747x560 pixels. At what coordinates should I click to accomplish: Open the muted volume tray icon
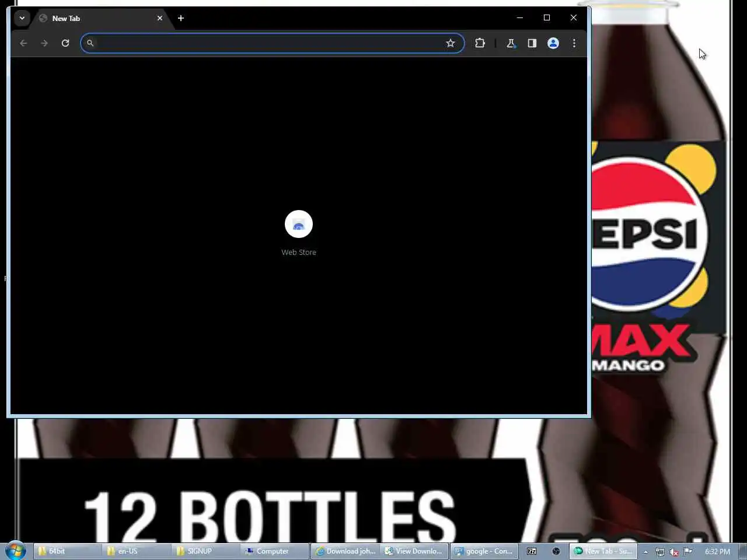tap(674, 552)
